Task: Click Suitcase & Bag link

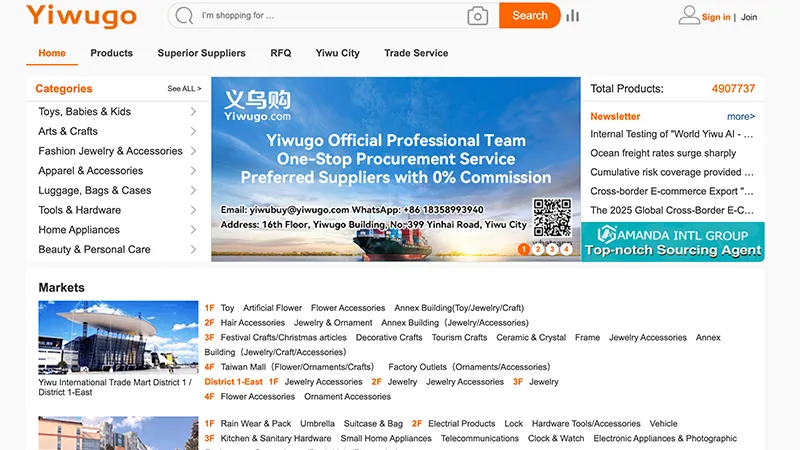Action: click(373, 423)
